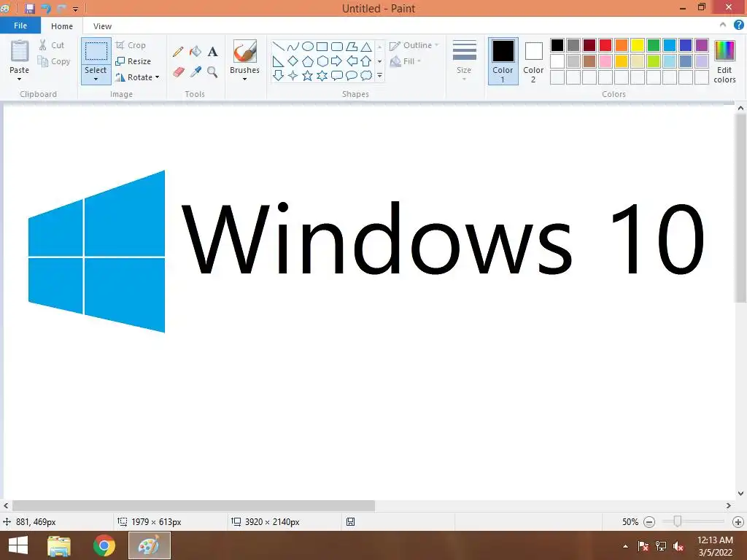Image resolution: width=747 pixels, height=560 pixels.
Task: Pick the Polygon shape
Action: 352,46
